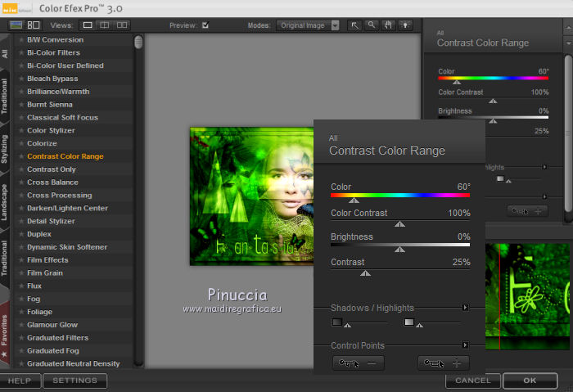Expand the Shadows / Highlights section
The height and width of the screenshot is (392, 573).
click(x=465, y=308)
